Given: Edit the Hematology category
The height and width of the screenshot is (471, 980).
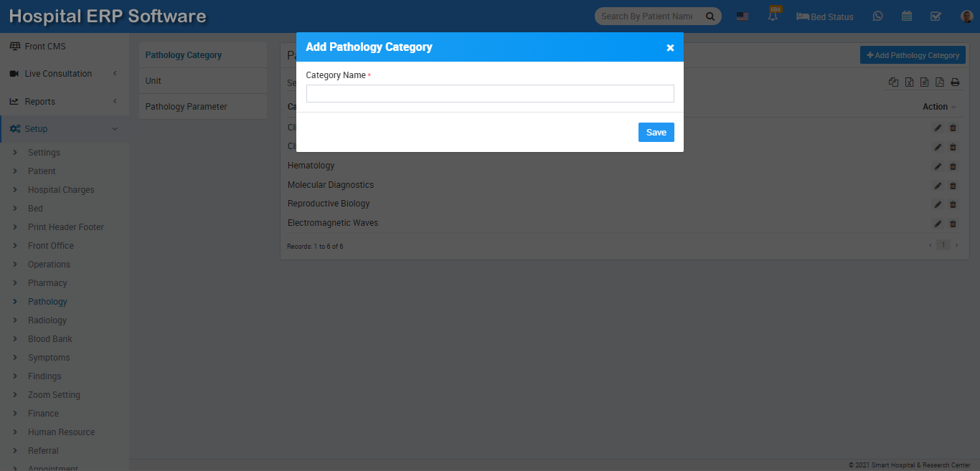Looking at the screenshot, I should tap(938, 166).
